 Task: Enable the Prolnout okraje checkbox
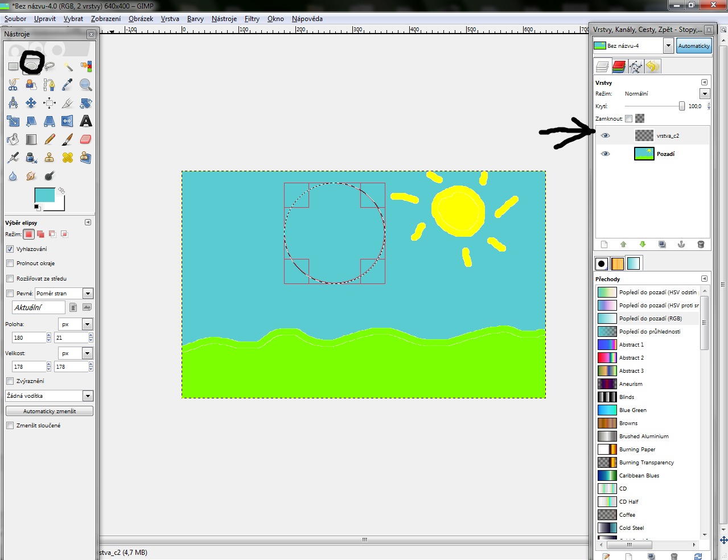coord(10,263)
